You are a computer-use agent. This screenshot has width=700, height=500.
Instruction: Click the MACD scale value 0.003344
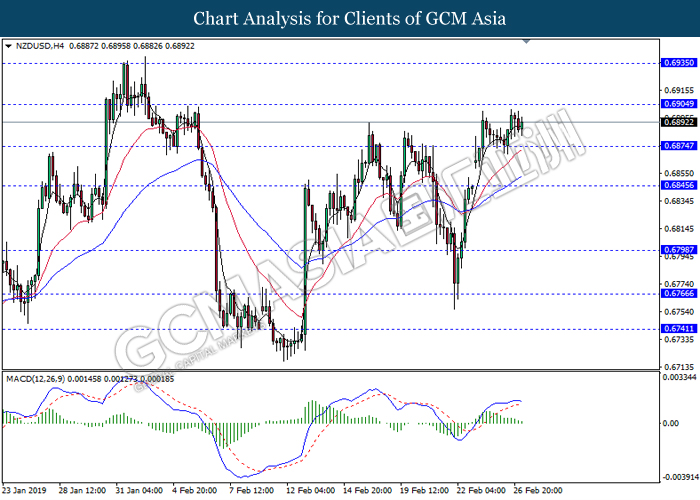(679, 377)
